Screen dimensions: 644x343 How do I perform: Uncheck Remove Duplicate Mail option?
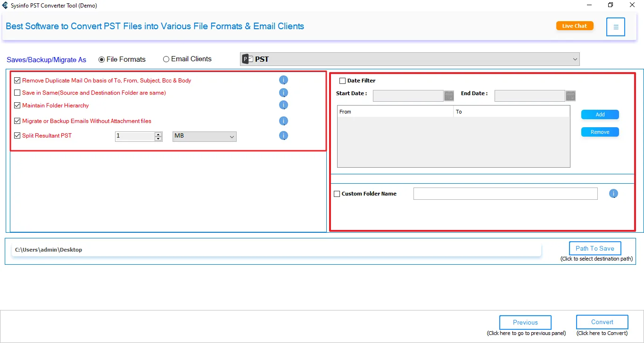[17, 81]
